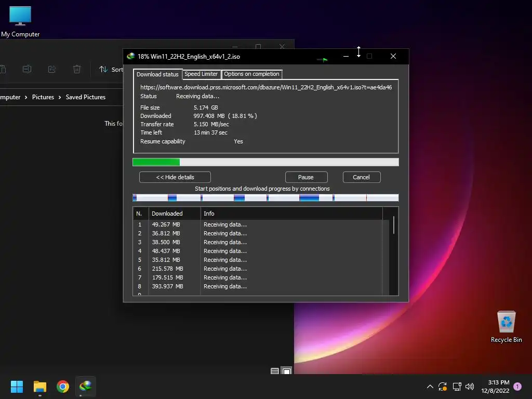Click the Downloaded column header
532x399 pixels.
pyautogui.click(x=175, y=214)
